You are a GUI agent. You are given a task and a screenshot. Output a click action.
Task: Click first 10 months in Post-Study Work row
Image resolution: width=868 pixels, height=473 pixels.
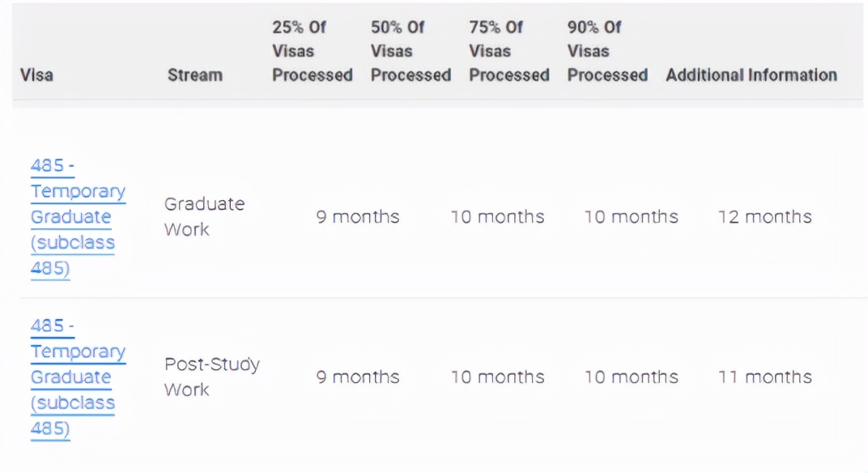coord(497,377)
